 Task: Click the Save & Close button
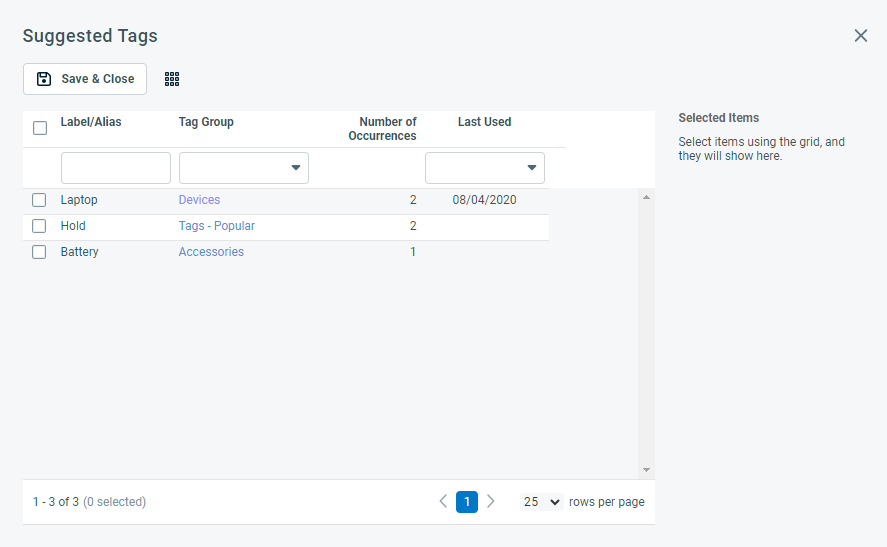(x=85, y=79)
